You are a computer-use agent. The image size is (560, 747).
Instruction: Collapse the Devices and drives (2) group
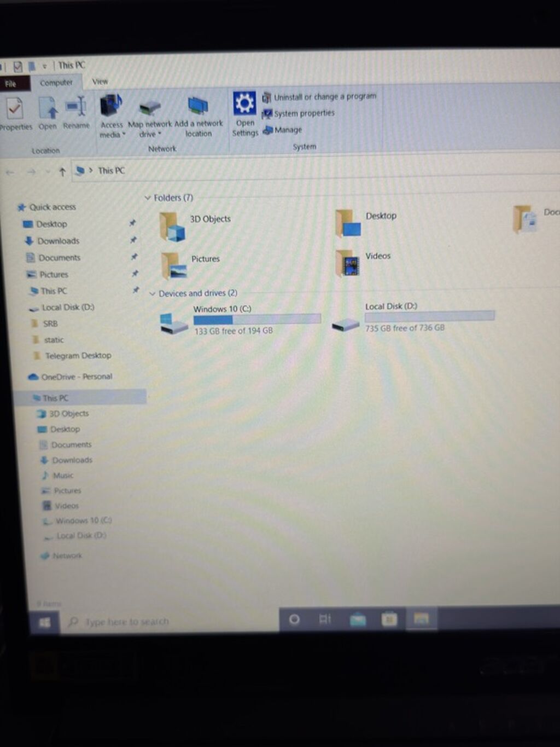tap(153, 294)
